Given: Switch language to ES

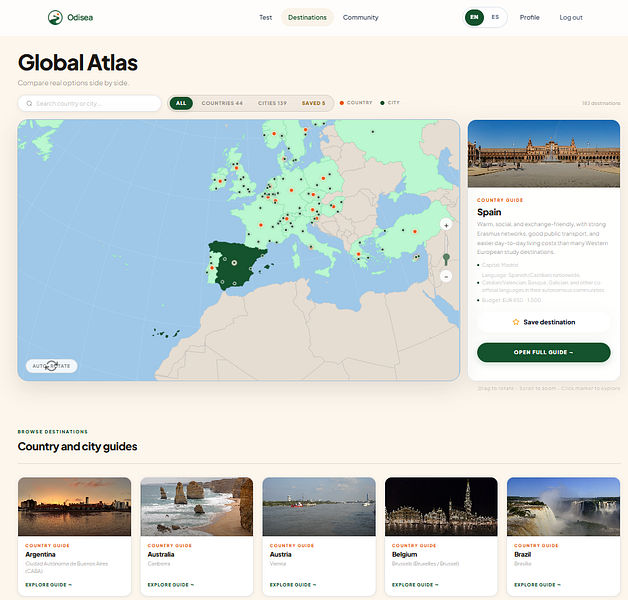Looking at the screenshot, I should (x=495, y=17).
